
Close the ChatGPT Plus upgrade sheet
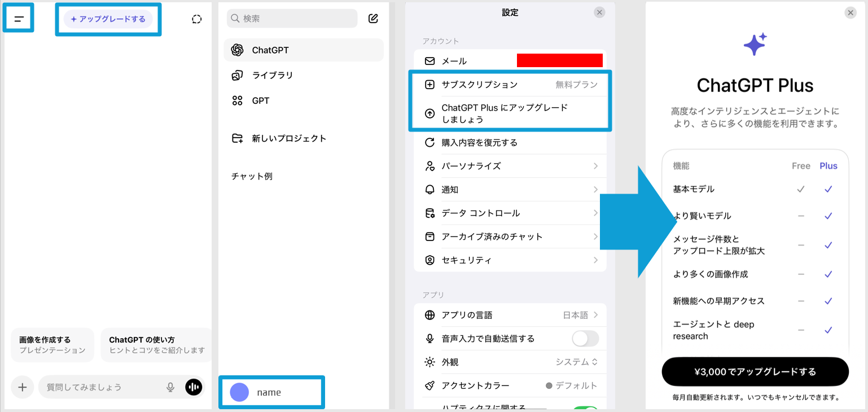tap(851, 12)
